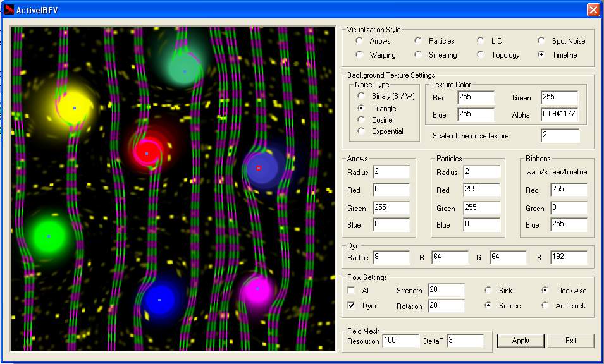Set noise type to Cosine
This screenshot has height=364, width=604.
click(361, 119)
